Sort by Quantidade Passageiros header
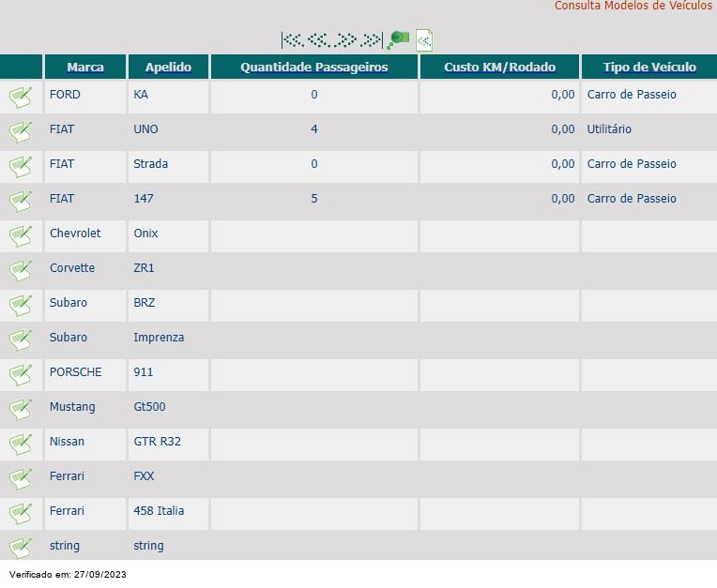Image resolution: width=717 pixels, height=588 pixels. pos(314,68)
